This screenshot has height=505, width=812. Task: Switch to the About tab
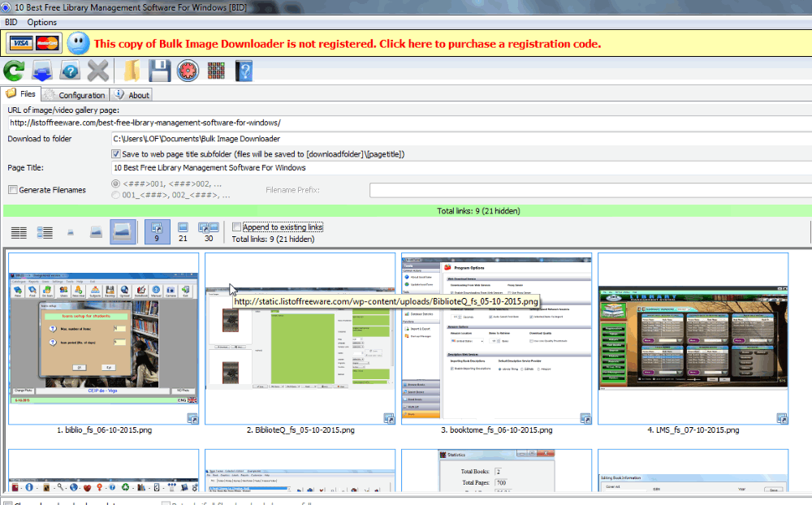(132, 95)
